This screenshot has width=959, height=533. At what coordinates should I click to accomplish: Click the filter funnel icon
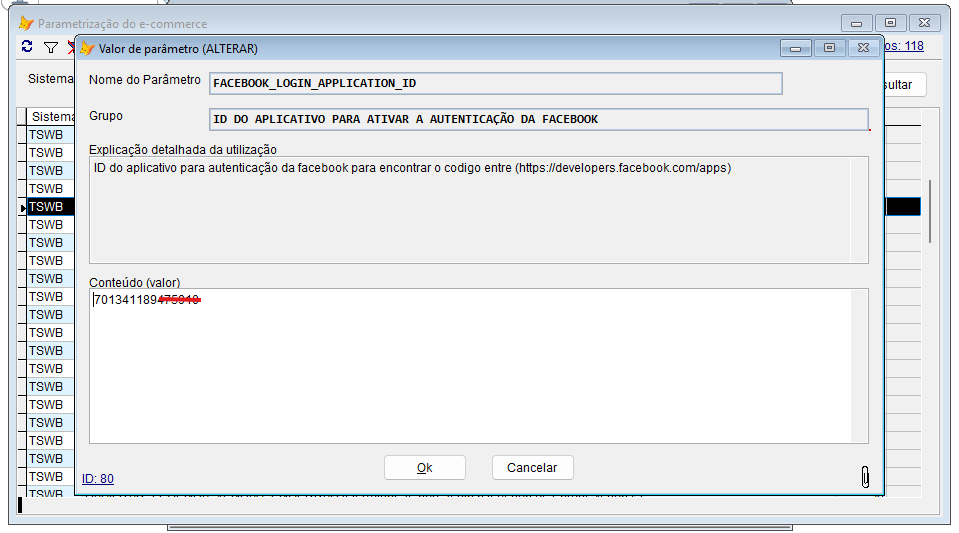(x=51, y=47)
